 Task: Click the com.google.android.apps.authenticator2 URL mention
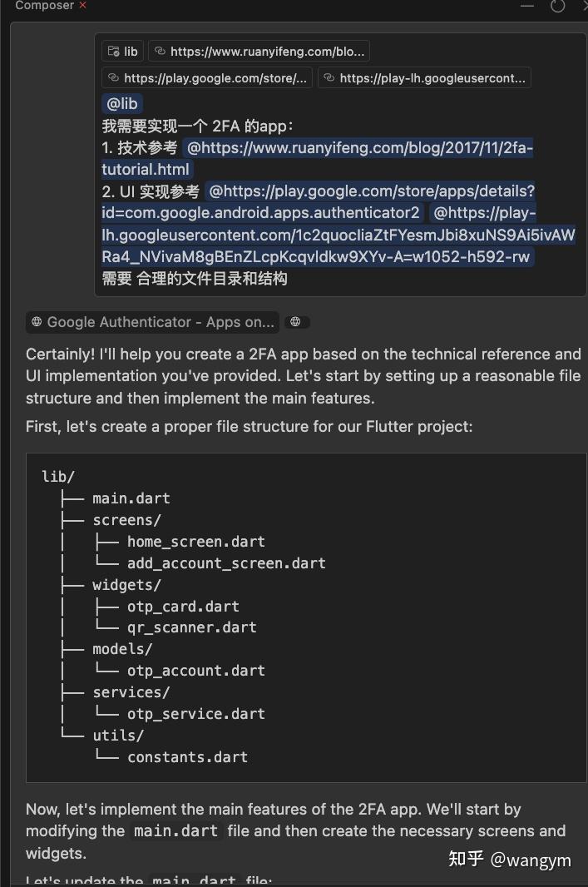pos(319,202)
